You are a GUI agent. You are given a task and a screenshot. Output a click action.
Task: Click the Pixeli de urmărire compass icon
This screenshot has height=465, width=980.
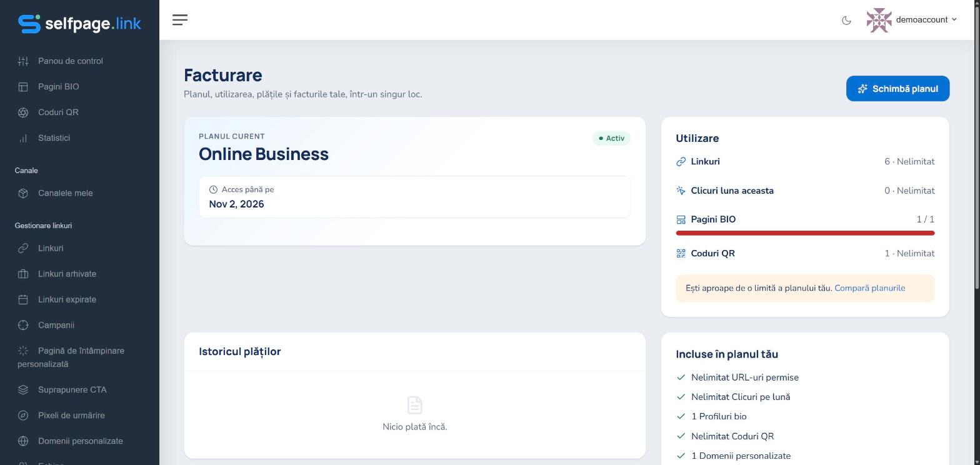pos(23,416)
